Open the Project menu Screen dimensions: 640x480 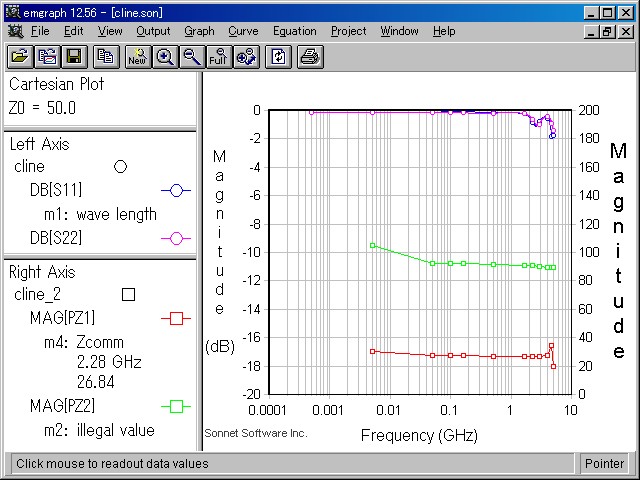point(349,31)
